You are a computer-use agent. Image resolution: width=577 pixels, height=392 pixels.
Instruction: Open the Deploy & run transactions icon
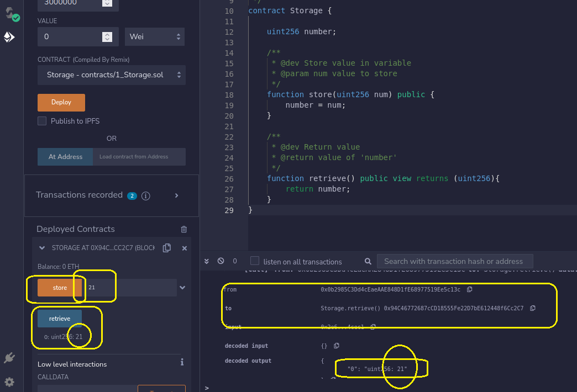[9, 37]
